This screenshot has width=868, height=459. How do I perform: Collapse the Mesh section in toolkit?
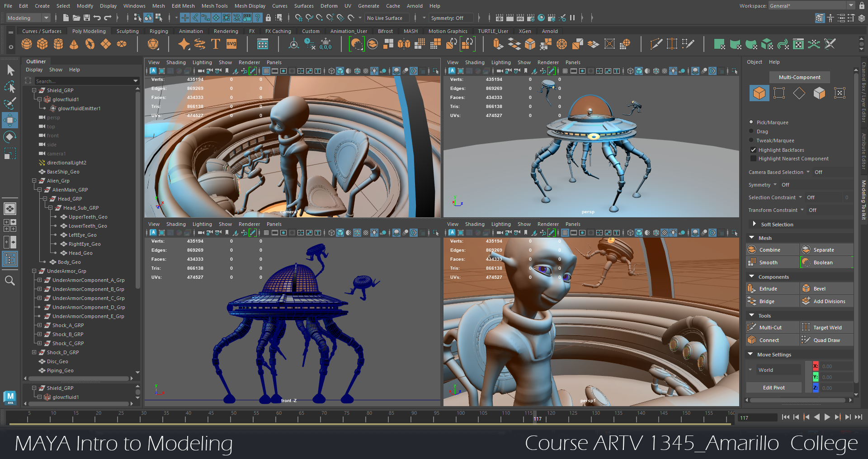pyautogui.click(x=752, y=238)
